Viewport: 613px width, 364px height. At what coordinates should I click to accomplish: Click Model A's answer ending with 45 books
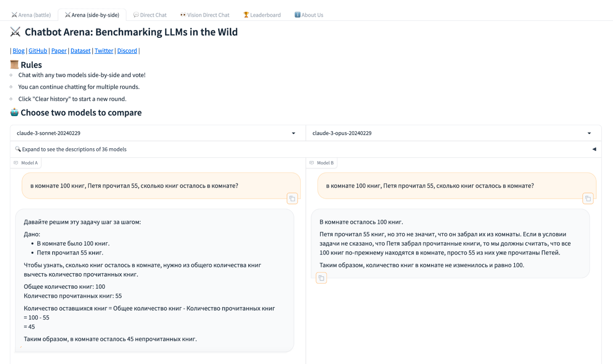point(154,280)
